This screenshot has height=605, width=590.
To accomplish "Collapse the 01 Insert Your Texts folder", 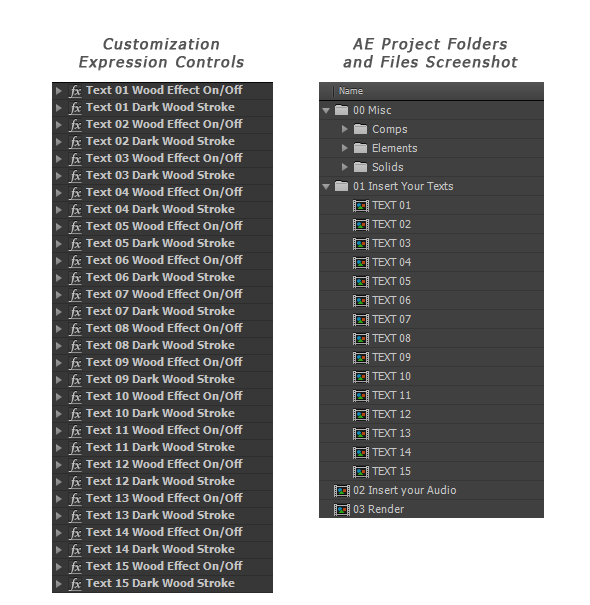I will click(326, 187).
